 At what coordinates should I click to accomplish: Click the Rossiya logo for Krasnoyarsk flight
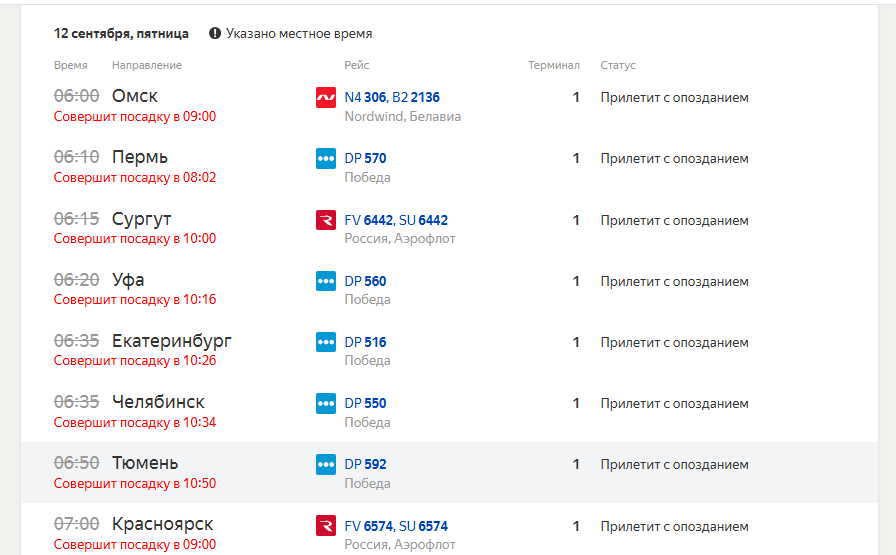[x=326, y=526]
